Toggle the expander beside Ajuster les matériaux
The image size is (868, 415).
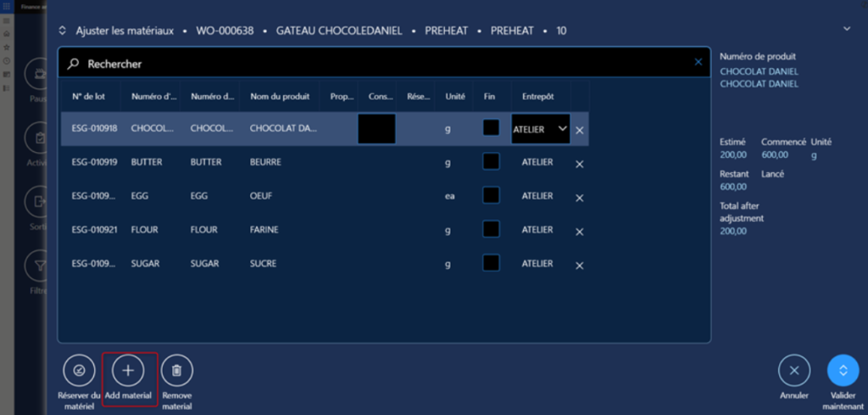coord(62,31)
